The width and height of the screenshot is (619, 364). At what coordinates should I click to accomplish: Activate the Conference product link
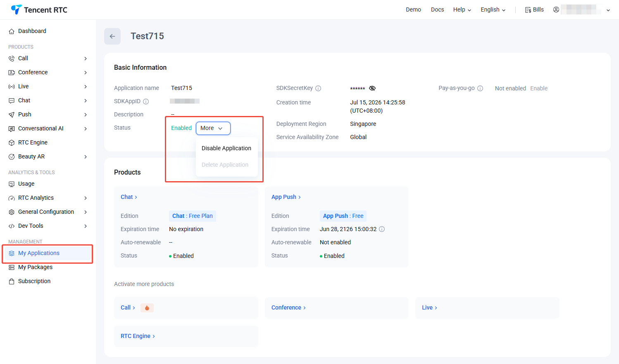[x=288, y=307]
